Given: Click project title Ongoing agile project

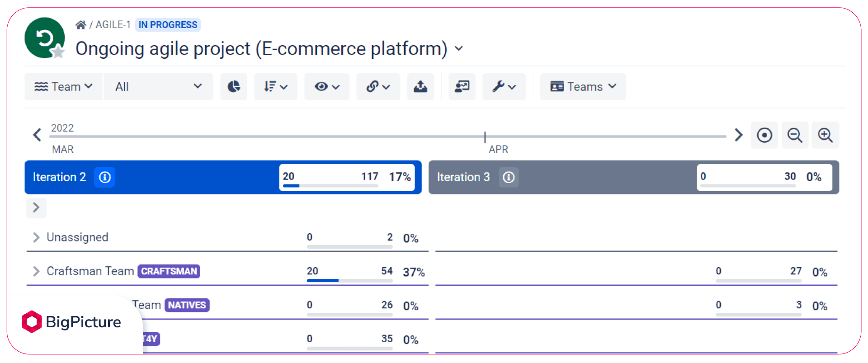Looking at the screenshot, I should [x=261, y=48].
